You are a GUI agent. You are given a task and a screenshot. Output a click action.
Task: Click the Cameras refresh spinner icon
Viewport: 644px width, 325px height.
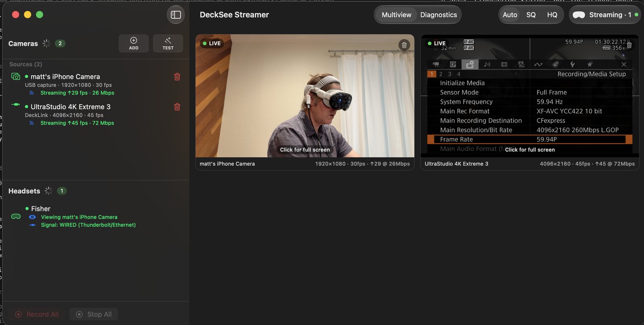46,43
